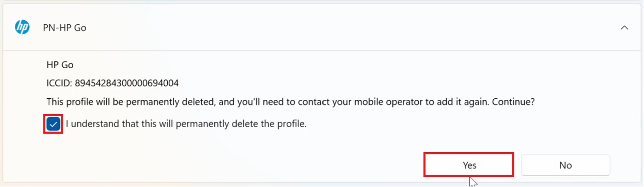Click the upward chevron arrow icon

[624, 27]
